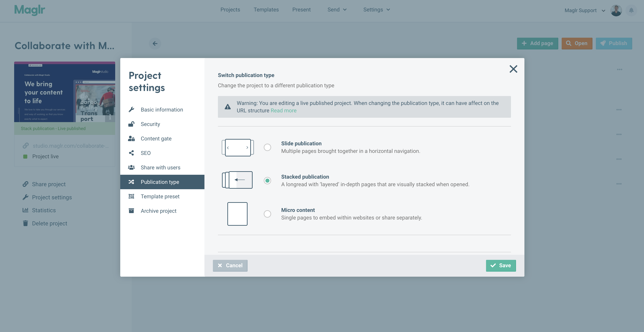Save the publication type change
Screen dimensions: 644x332
click(501, 265)
